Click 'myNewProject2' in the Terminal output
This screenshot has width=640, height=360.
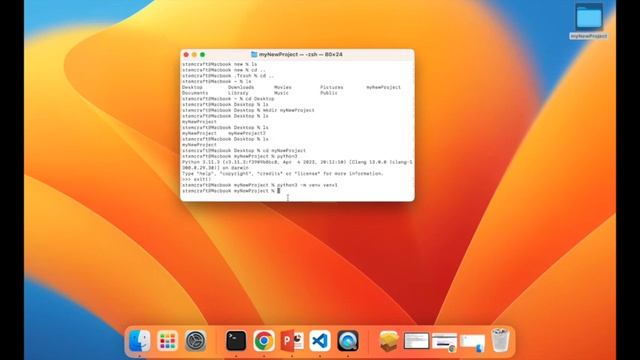click(247, 133)
